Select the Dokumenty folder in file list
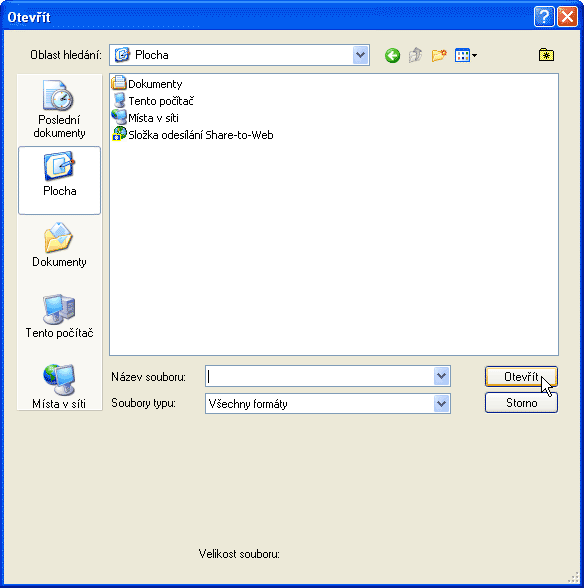The height and width of the screenshot is (588, 584). pos(147,84)
